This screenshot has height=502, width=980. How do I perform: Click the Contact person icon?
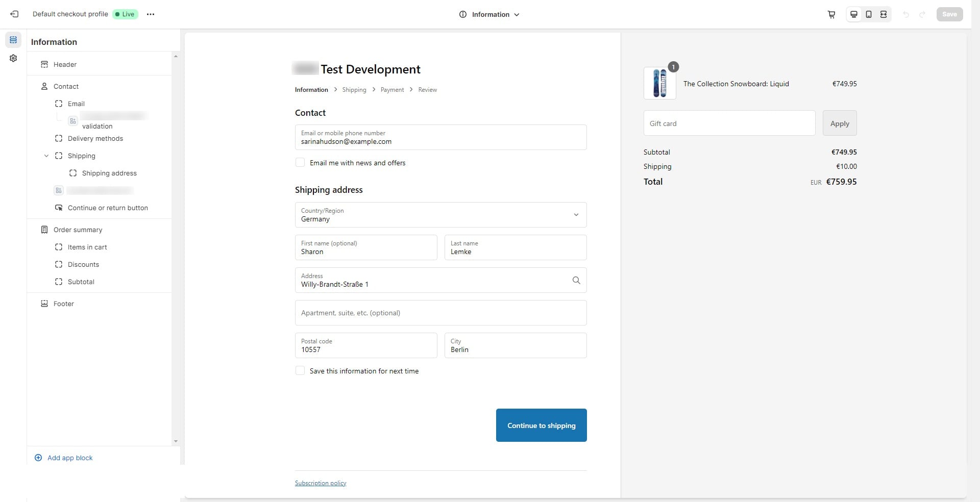point(44,86)
